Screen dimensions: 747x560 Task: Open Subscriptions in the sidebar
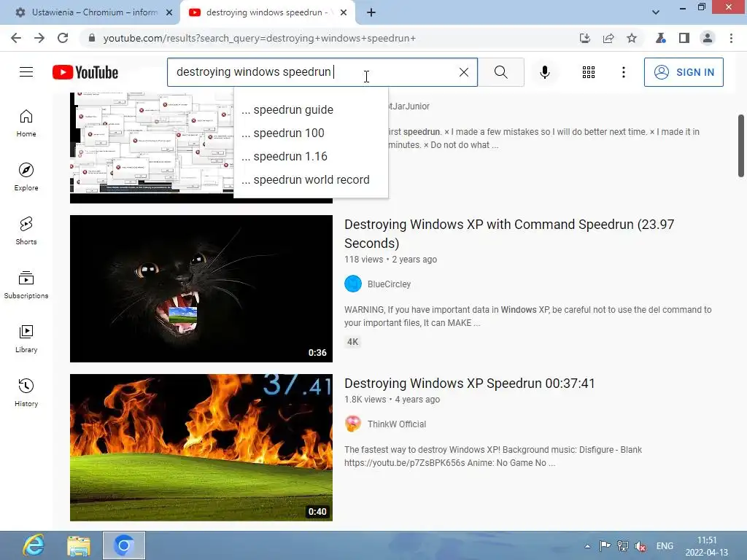(x=26, y=285)
